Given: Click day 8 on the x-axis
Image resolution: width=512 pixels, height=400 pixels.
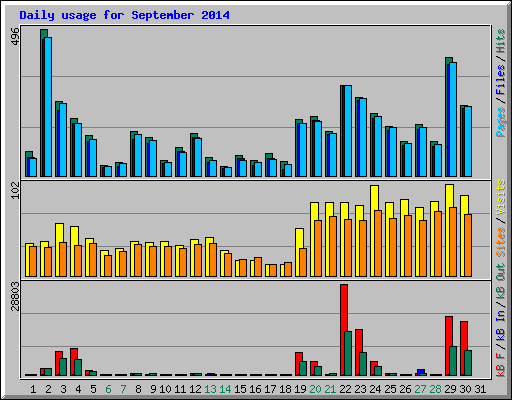Looking at the screenshot, I should pyautogui.click(x=138, y=389).
